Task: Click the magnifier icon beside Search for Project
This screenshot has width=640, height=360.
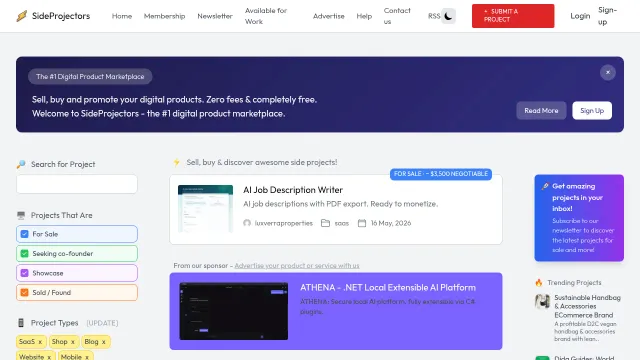Action: 21,164
